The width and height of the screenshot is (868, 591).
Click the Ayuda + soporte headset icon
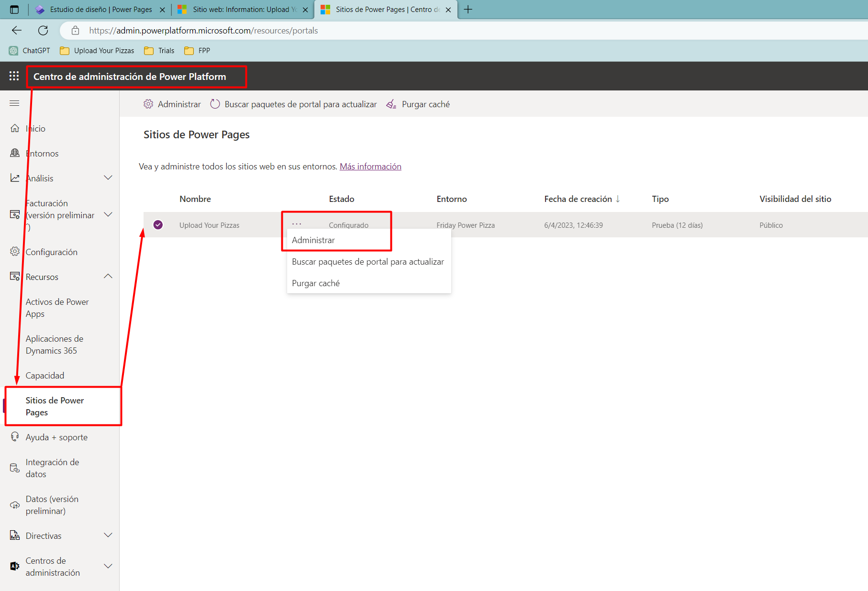[x=15, y=437]
